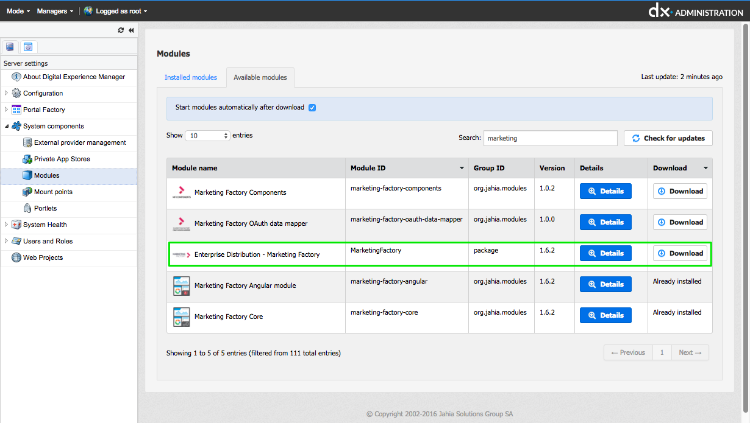Screen dimensions: 750x423
Task: Click the Modules cube icon in sidebar
Action: (x=27, y=175)
